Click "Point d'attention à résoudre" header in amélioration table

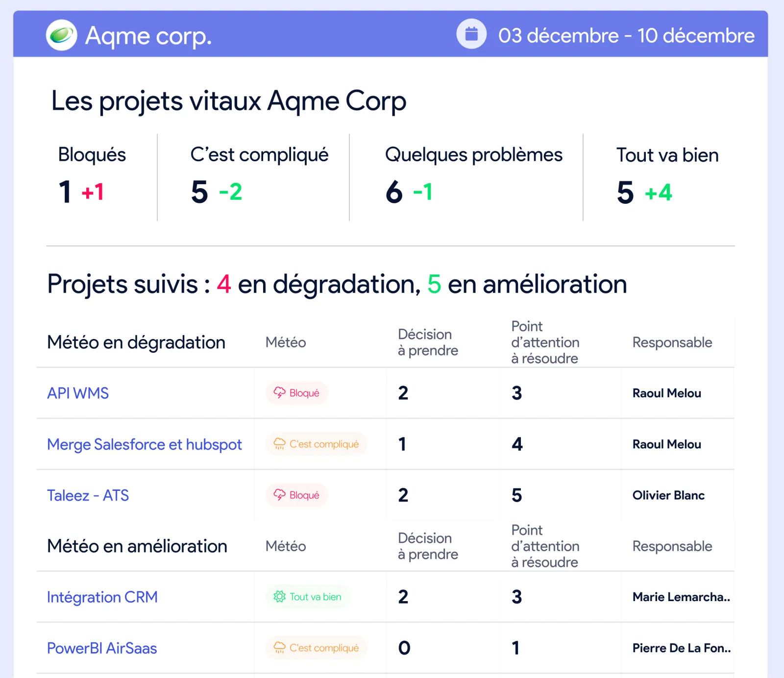click(545, 546)
